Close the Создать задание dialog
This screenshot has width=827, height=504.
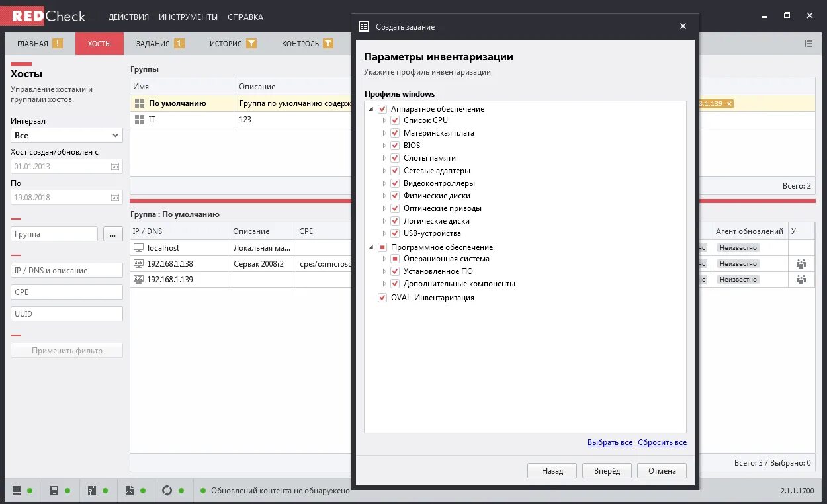point(683,26)
